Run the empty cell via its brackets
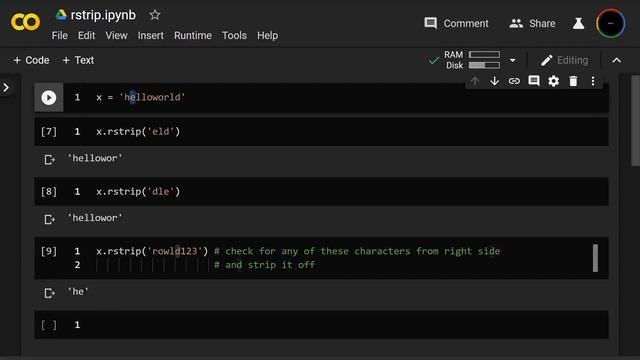The width and height of the screenshot is (640, 360). (49, 325)
